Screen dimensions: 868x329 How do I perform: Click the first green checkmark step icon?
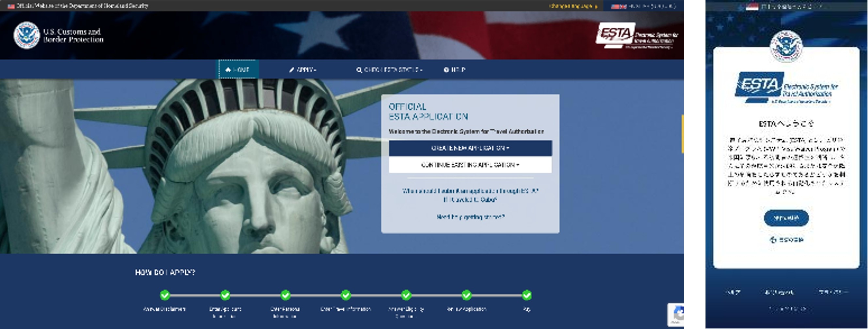pos(165,295)
